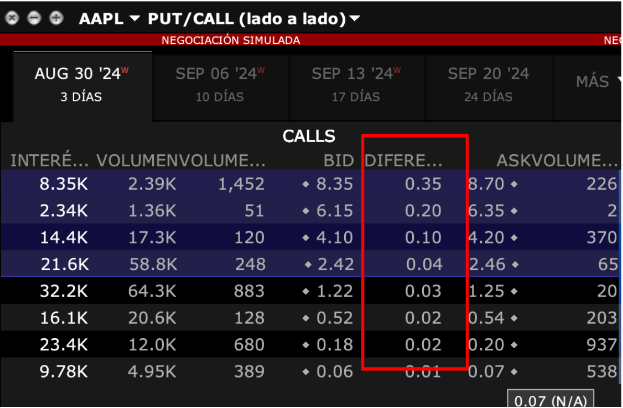623x408 pixels.
Task: Click the call ask price 8.70
Action: tap(485, 184)
